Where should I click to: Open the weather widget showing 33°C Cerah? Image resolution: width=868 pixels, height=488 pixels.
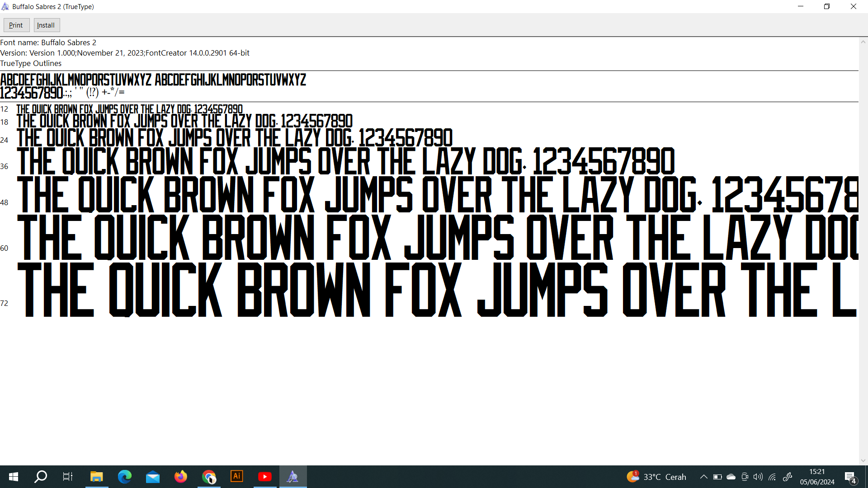656,477
